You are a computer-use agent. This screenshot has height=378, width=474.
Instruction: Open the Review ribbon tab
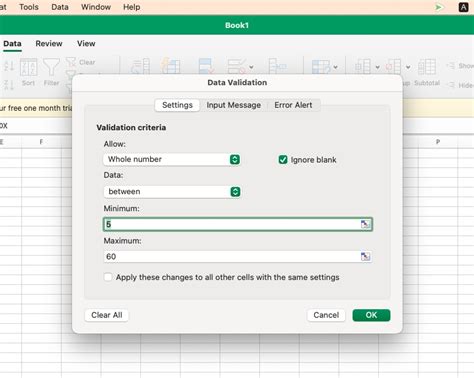click(x=49, y=44)
